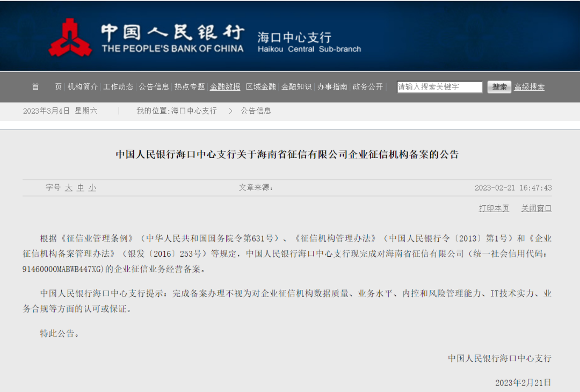Image resolution: width=580 pixels, height=392 pixels.
Task: Click the search keyword input field
Action: point(439,86)
